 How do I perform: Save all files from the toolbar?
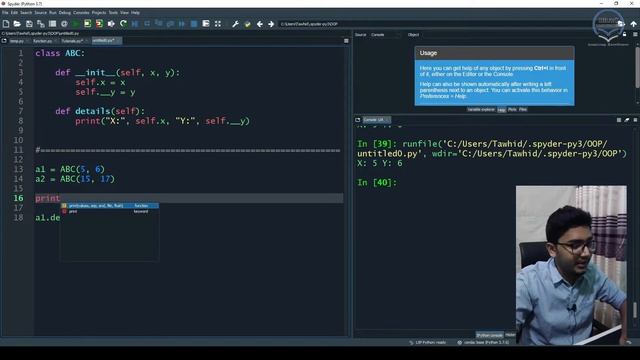(x=41, y=24)
